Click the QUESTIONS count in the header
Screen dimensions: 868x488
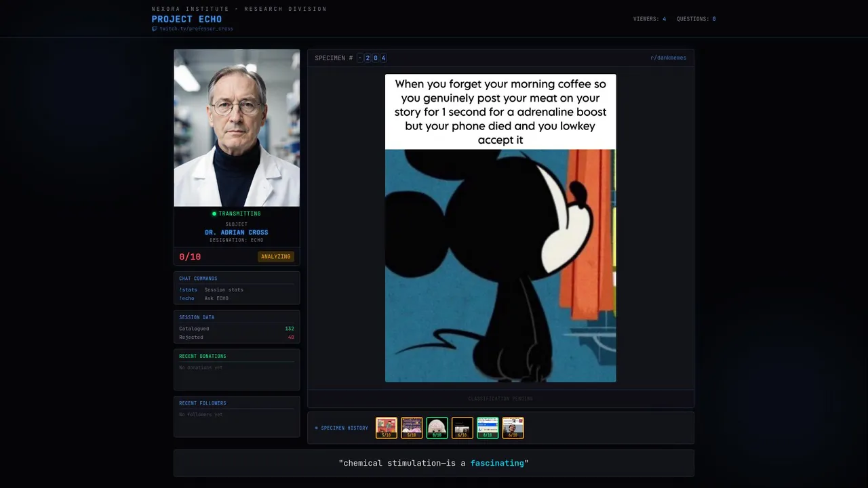696,19
